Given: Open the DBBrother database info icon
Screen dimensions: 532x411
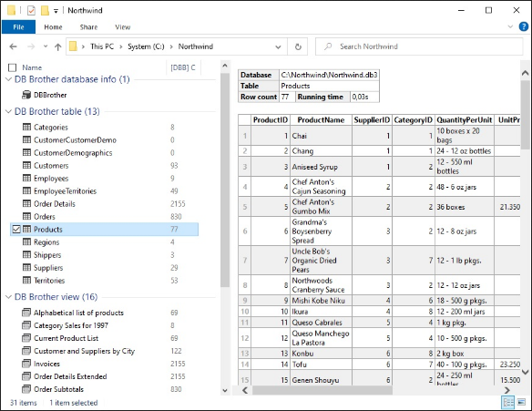Looking at the screenshot, I should pyautogui.click(x=26, y=95).
